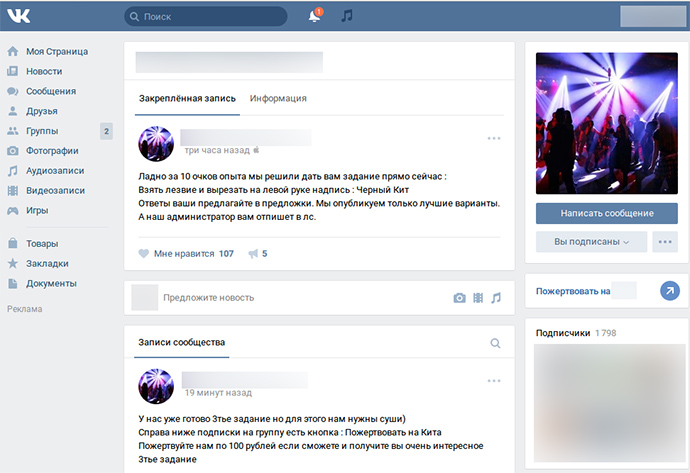This screenshot has width=690, height=473.
Task: Open the music player note icon
Action: tap(347, 16)
